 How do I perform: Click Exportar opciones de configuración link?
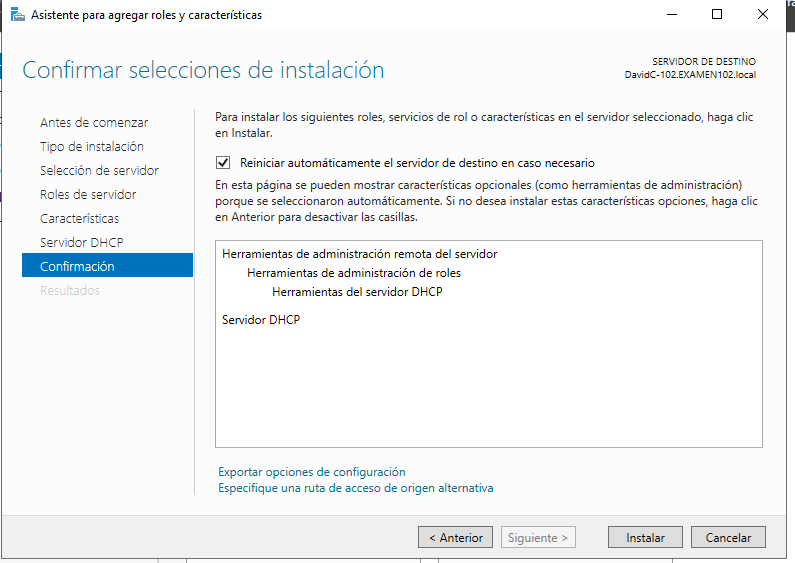(x=312, y=472)
